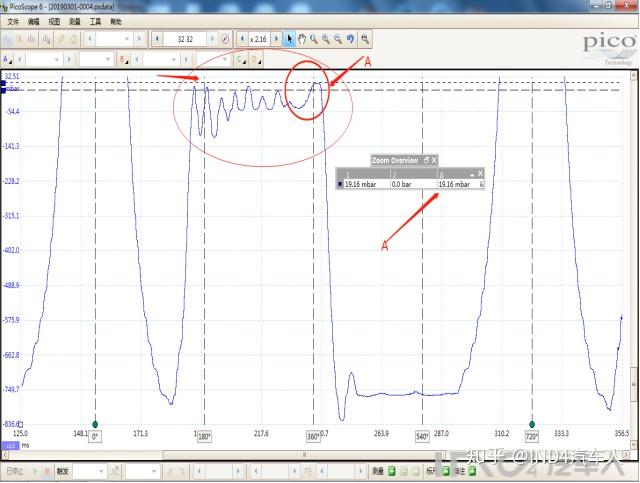Click the buffer number field 32 32
Viewport: 640px width, 483px height.
point(185,39)
